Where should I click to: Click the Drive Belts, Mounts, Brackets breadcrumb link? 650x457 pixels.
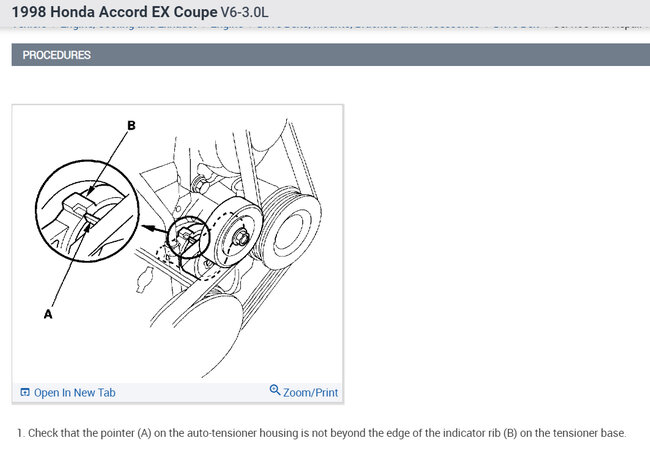[x=368, y=25]
